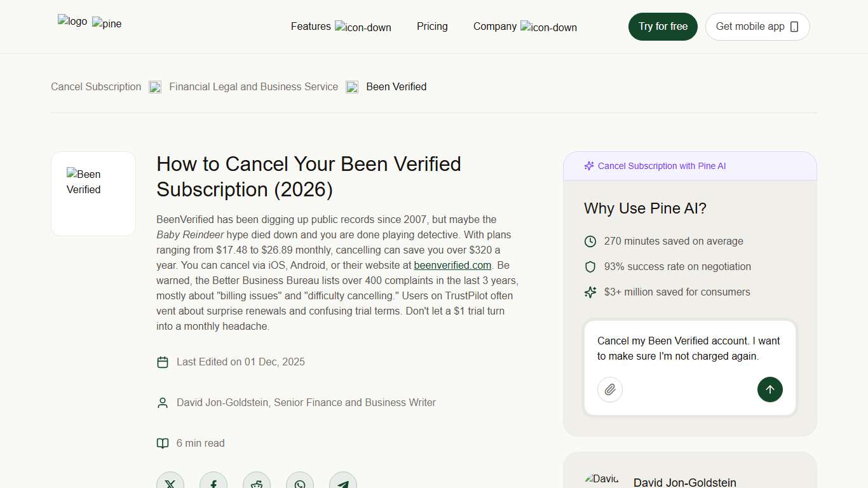The width and height of the screenshot is (868, 488).
Task: Share the article on Facebook
Action: point(214,483)
